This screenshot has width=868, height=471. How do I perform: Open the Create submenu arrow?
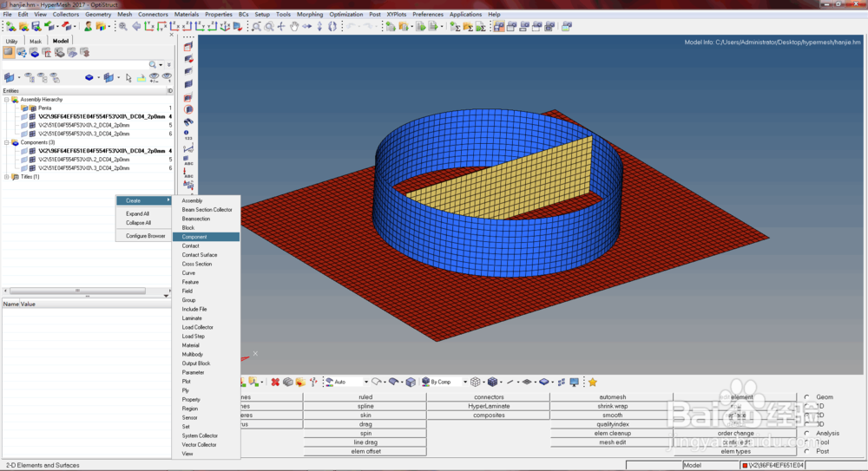click(168, 200)
